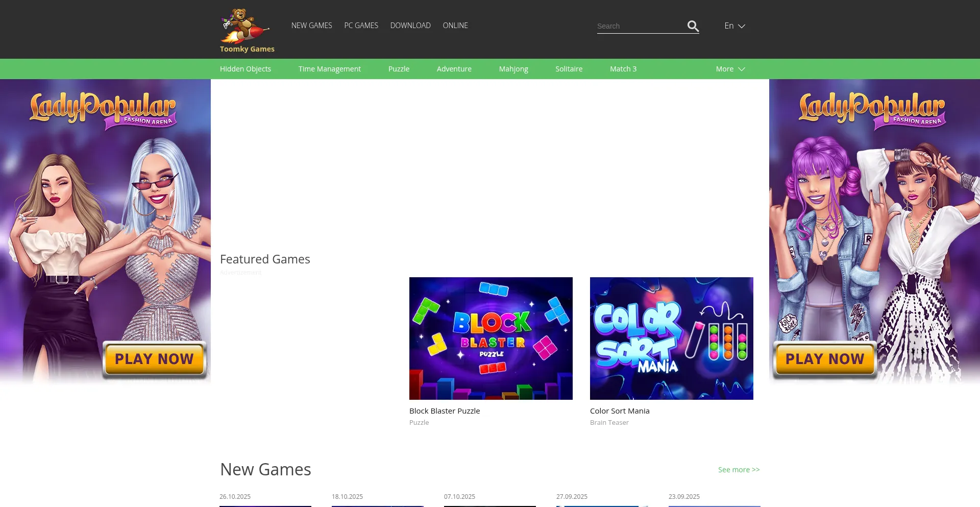Browse the Hidden Objects category
The height and width of the screenshot is (507, 980).
click(x=246, y=69)
